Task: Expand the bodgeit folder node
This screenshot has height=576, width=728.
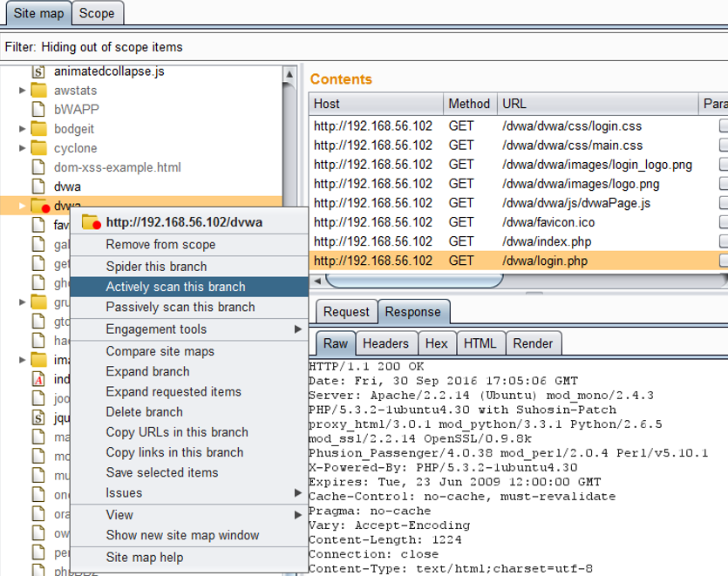Action: point(22,129)
